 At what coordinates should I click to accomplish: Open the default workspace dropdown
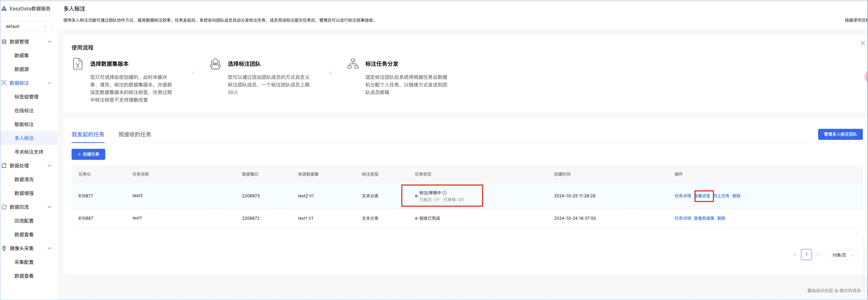[27, 27]
